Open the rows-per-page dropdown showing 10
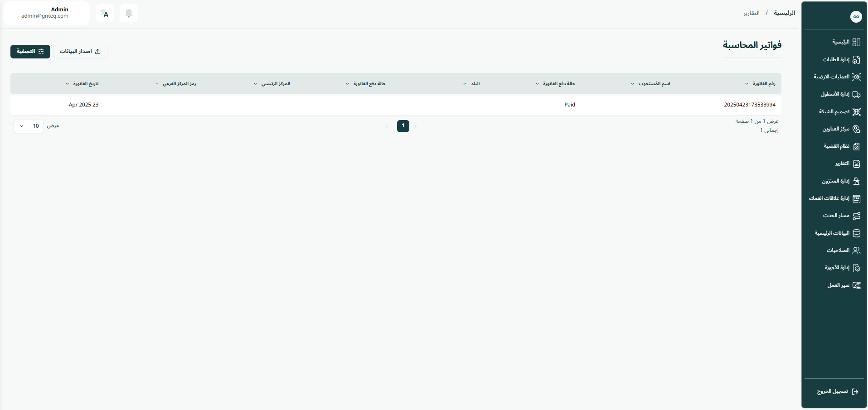 pyautogui.click(x=29, y=126)
